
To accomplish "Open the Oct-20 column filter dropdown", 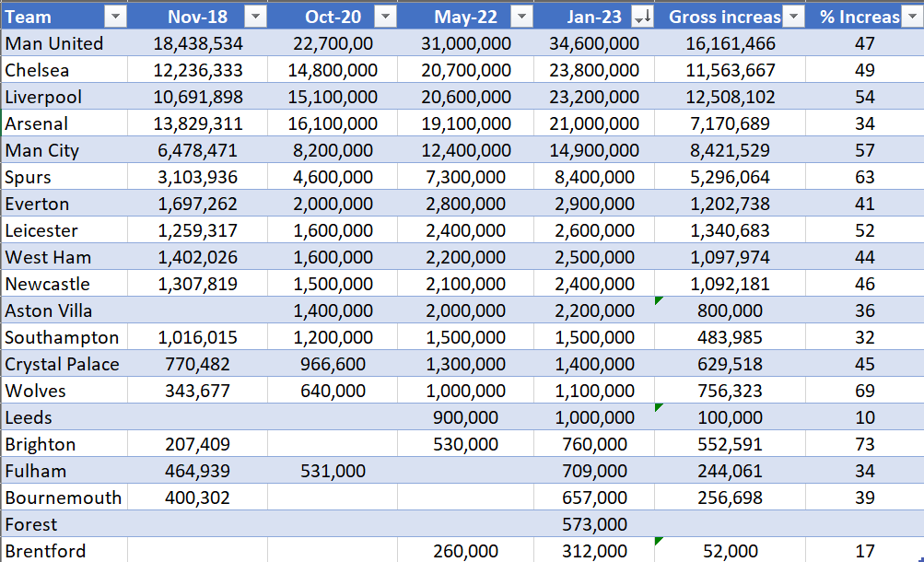I will 385,18.
